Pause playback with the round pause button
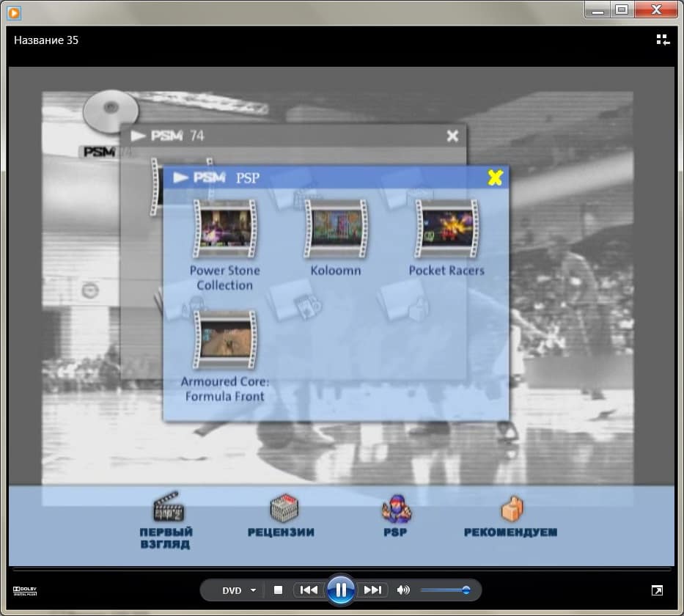Image resolution: width=684 pixels, height=616 pixels. pos(341,590)
